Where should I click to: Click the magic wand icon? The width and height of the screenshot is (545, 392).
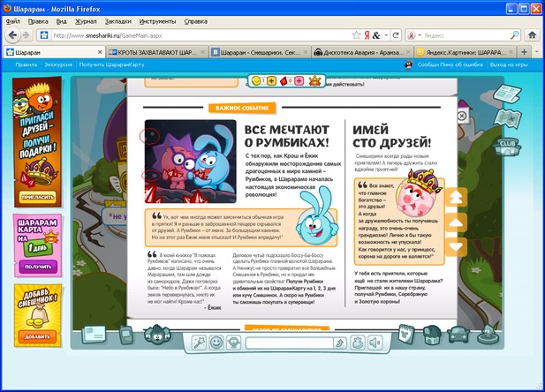(x=199, y=343)
